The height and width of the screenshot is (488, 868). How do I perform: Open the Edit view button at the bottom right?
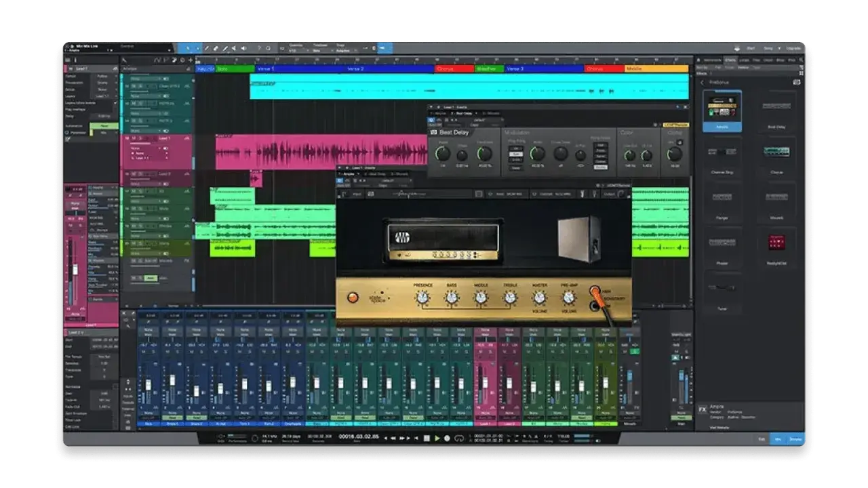[x=761, y=439]
